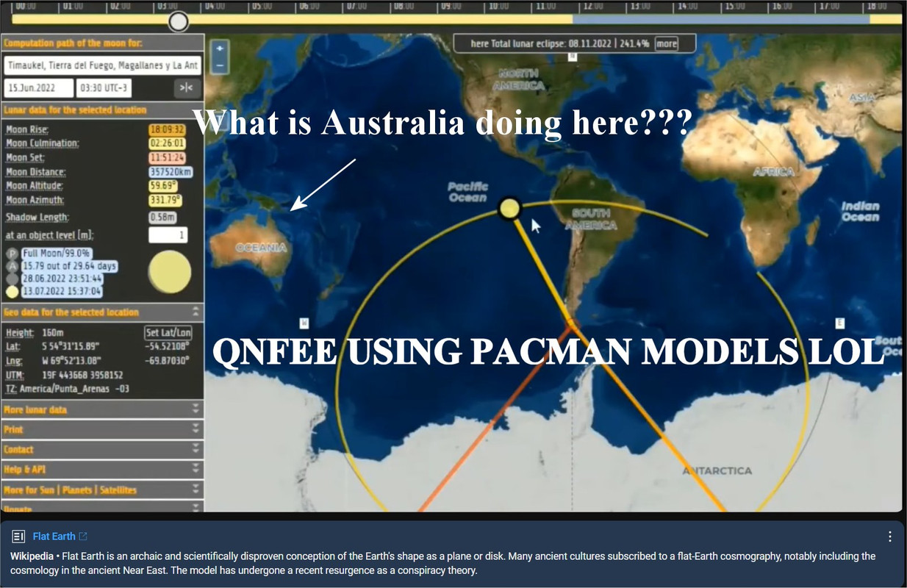The height and width of the screenshot is (588, 907).
Task: Click the location search field Timaukel
Action: (102, 65)
